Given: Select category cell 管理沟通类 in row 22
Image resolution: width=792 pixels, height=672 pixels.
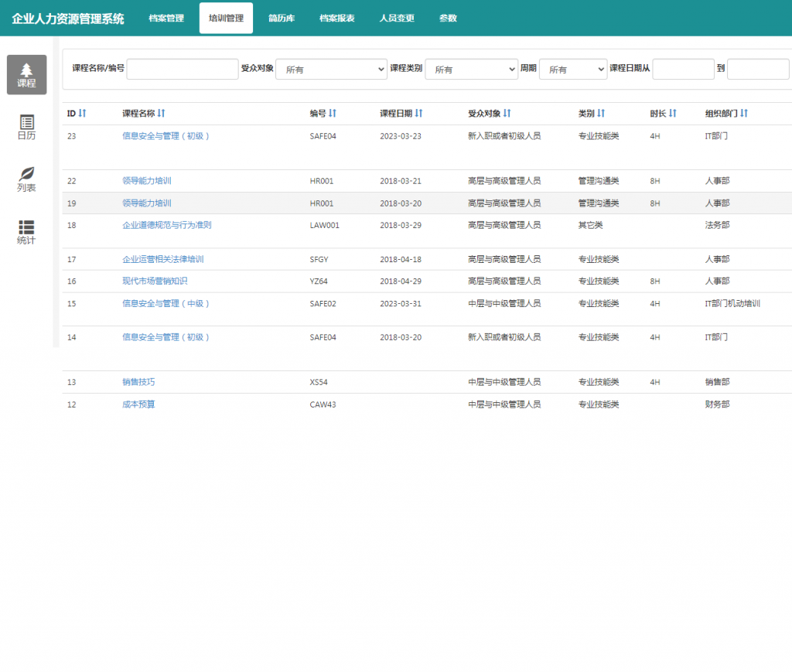Looking at the screenshot, I should (599, 181).
